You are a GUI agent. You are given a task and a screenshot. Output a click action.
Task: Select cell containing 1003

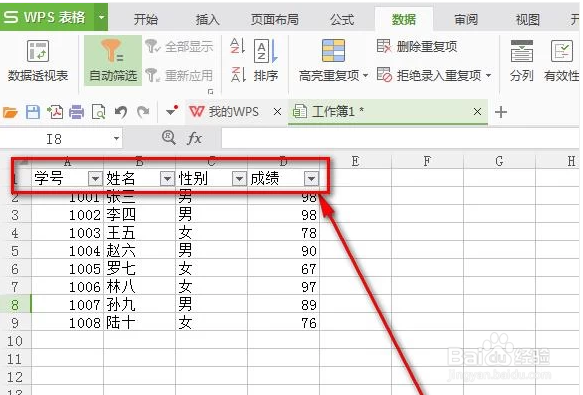(x=67, y=233)
